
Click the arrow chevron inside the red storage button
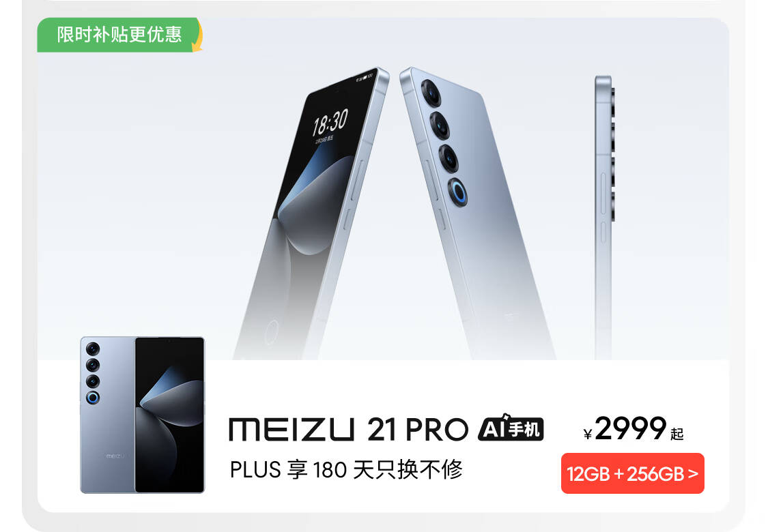click(693, 473)
